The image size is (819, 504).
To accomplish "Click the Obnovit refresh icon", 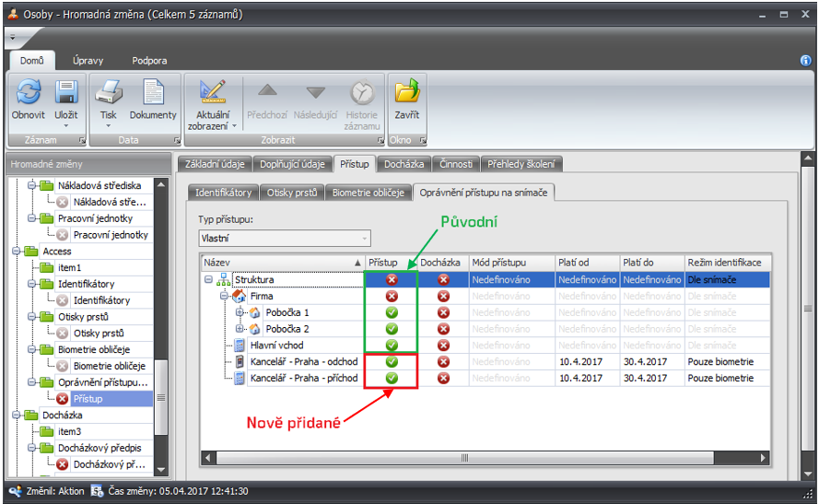I will 29,92.
